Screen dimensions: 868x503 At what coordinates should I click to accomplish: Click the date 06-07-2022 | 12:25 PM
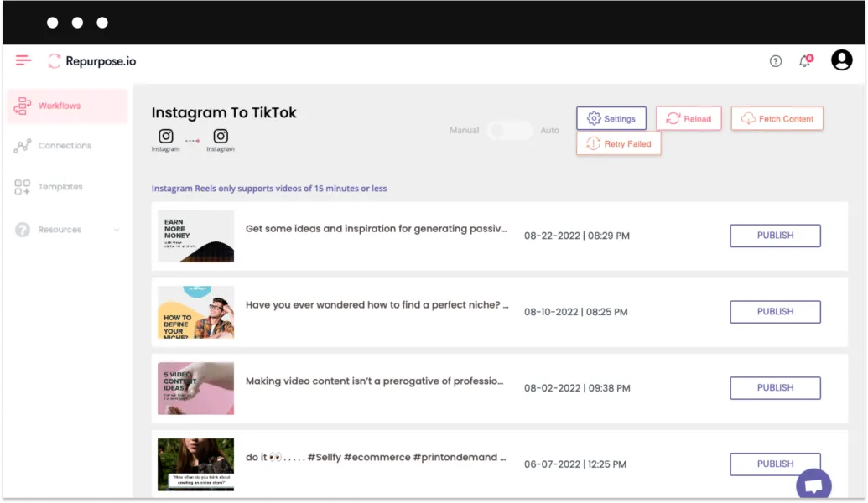coord(575,464)
